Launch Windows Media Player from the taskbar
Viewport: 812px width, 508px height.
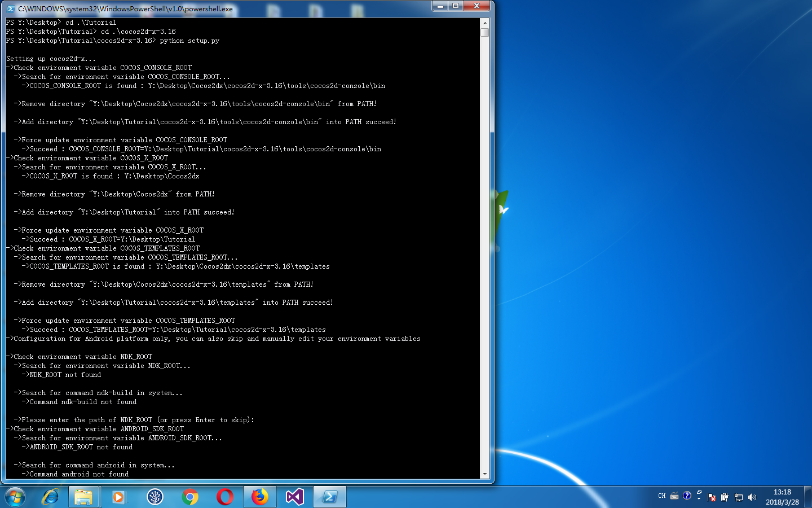118,497
